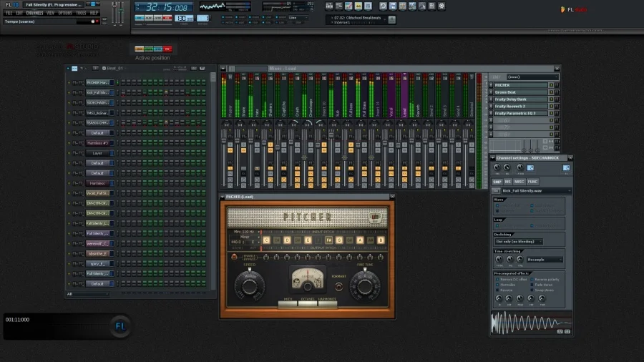Click the Pitcher OCTAVES button
This screenshot has width=644, height=362.
308,304
